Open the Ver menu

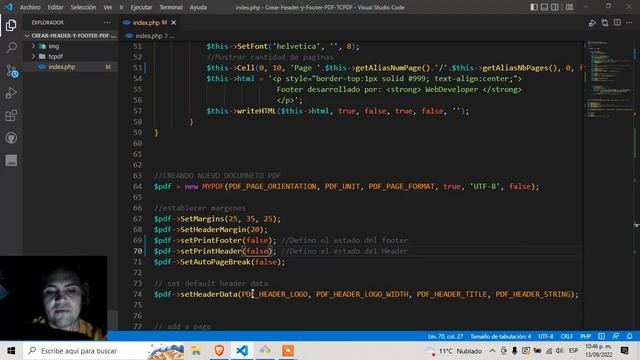click(107, 7)
